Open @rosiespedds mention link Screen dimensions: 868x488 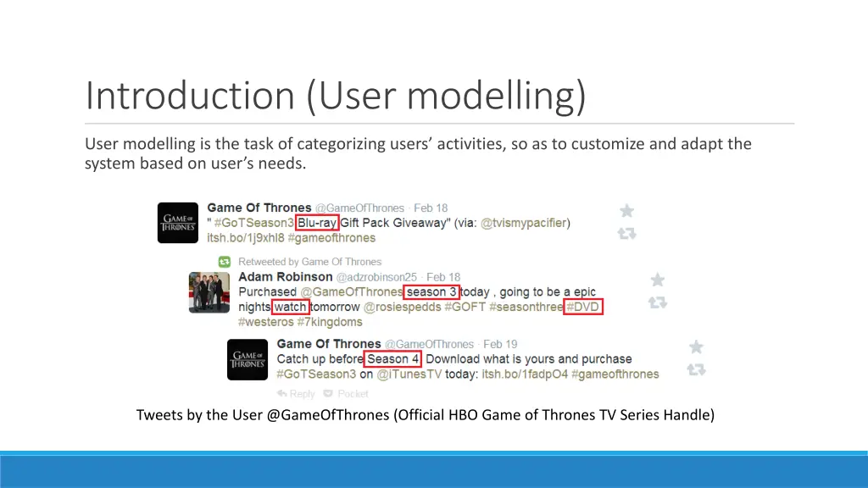tap(403, 307)
